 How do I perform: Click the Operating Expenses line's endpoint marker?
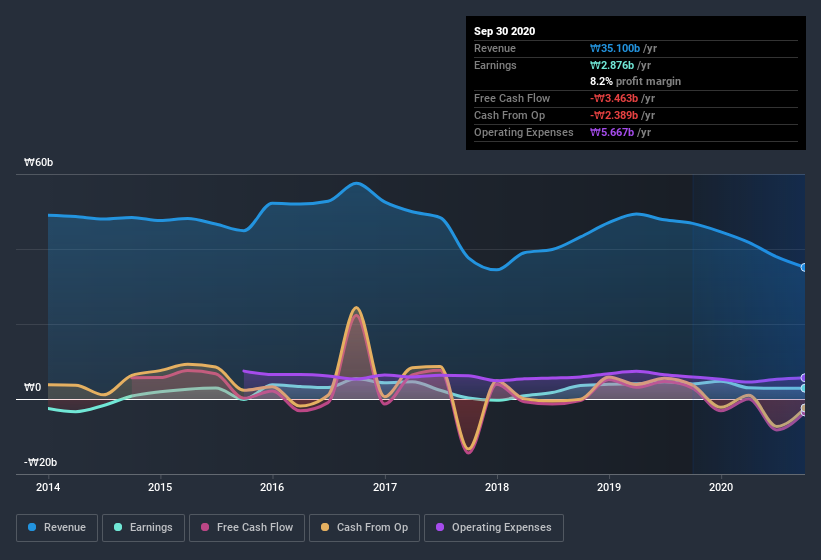coord(804,378)
